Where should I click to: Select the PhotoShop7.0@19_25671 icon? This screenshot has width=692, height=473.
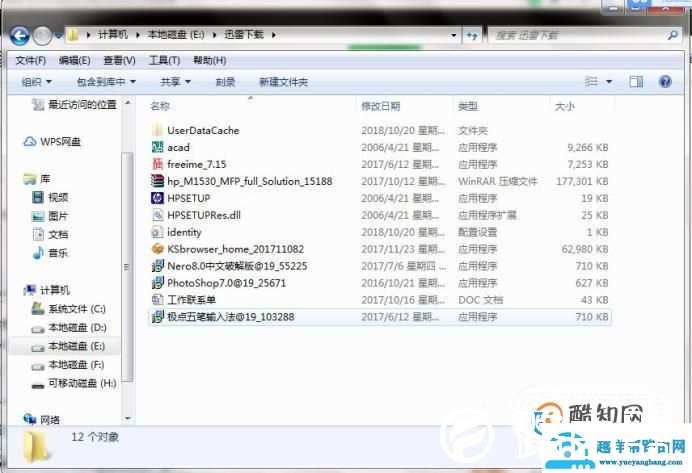pos(157,283)
